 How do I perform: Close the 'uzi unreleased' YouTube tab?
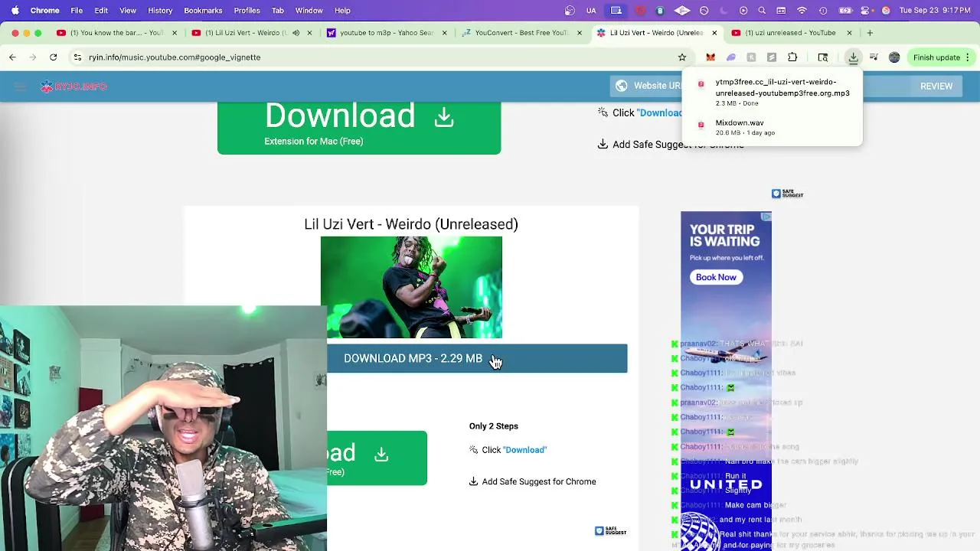pos(851,33)
